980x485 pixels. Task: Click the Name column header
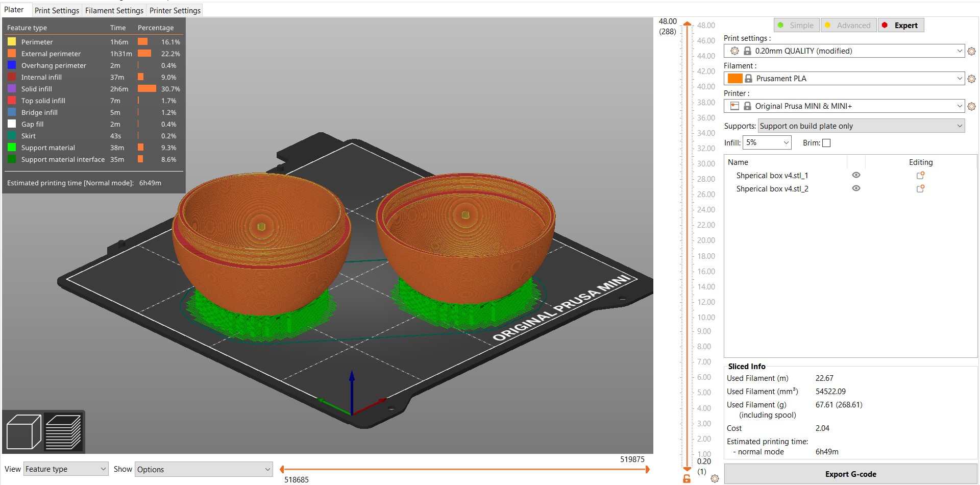pyautogui.click(x=738, y=162)
